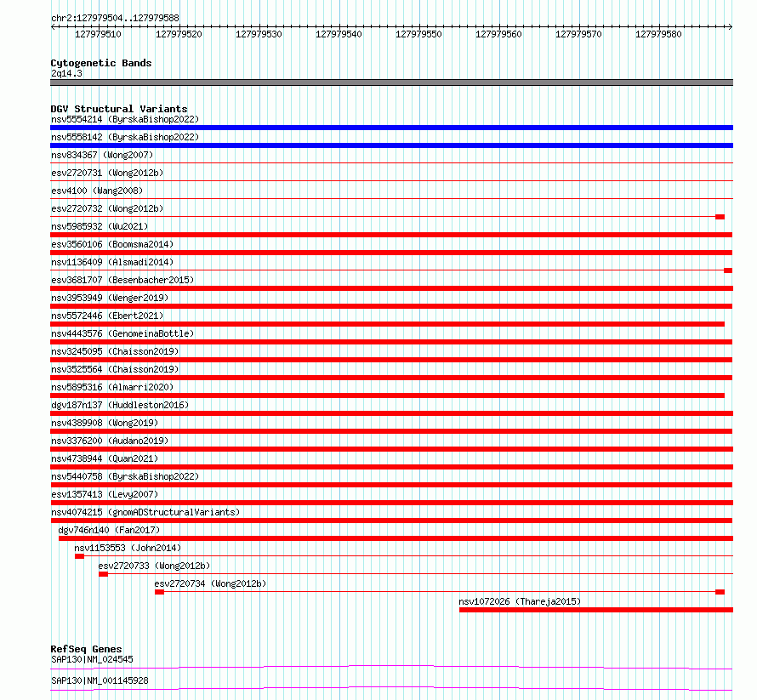The width and height of the screenshot is (757, 700).
Task: Select nsv5572446 (Ebert2021) variant label
Action: (107, 316)
